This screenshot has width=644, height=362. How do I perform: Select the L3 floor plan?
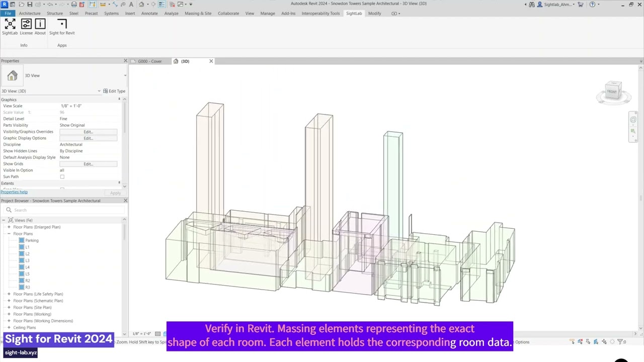pos(27,261)
